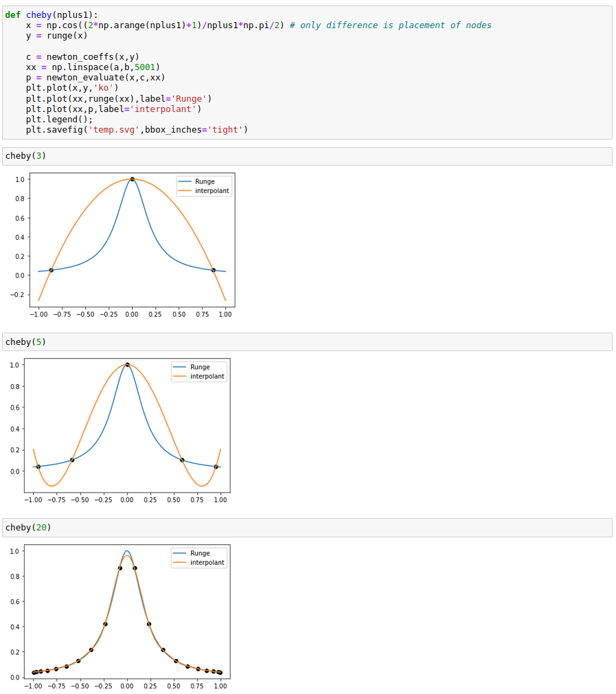This screenshot has height=694, width=616.
Task: Click the 5001 value in np.linspace
Action: (x=147, y=67)
